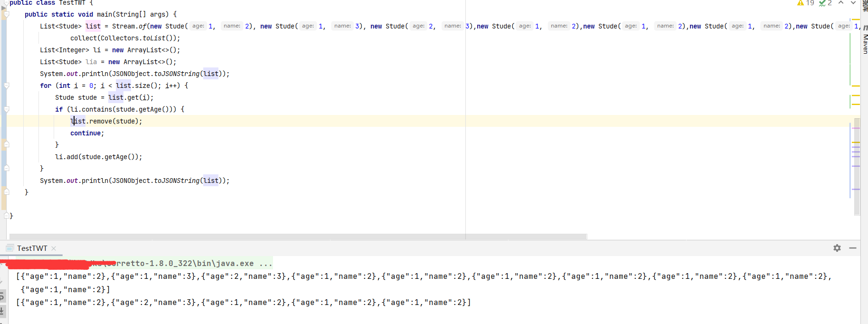Click the editor horizontal scrollbar
The height and width of the screenshot is (324, 868).
[298, 236]
